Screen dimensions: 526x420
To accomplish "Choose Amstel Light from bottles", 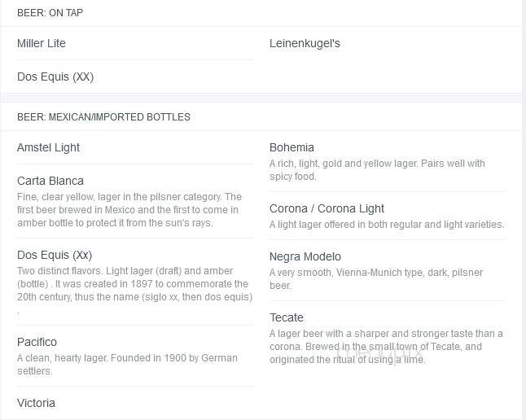I will tap(48, 147).
